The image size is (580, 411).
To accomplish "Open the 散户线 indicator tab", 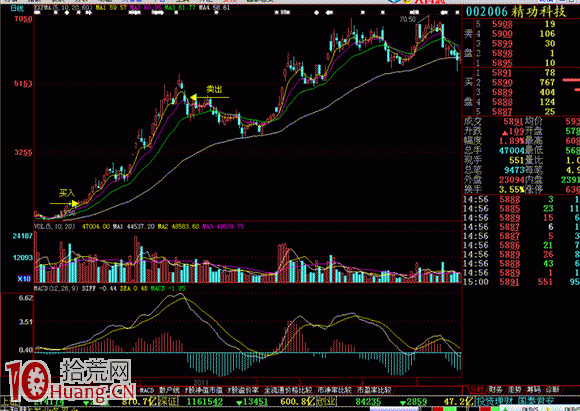I will (x=170, y=390).
